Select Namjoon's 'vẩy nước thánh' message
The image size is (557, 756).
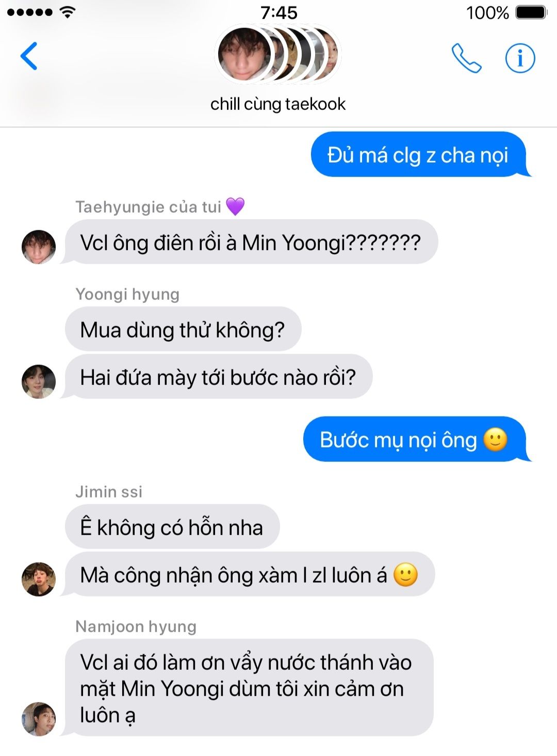coord(248,688)
